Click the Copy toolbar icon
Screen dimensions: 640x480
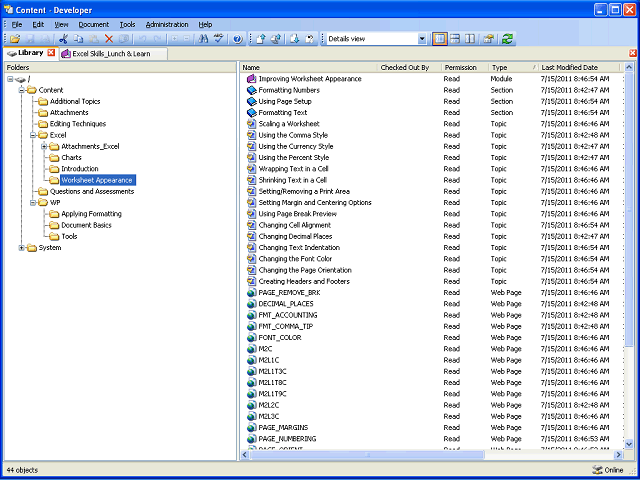coord(78,39)
